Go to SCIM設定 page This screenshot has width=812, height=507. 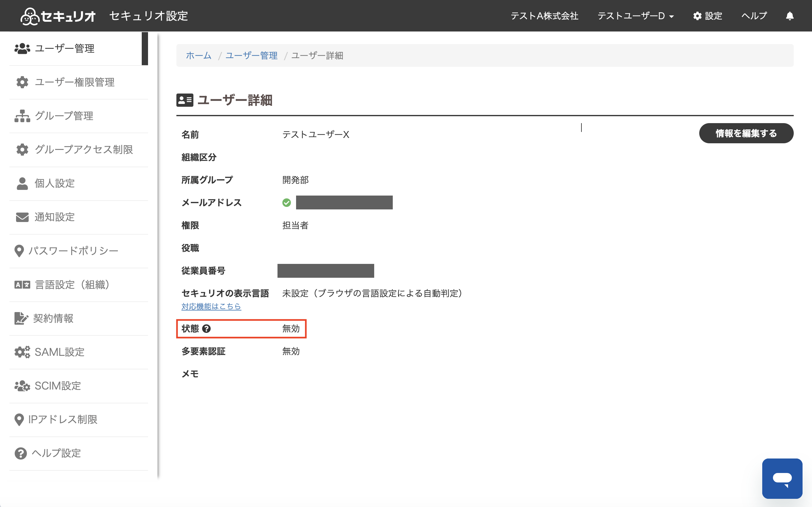78,386
